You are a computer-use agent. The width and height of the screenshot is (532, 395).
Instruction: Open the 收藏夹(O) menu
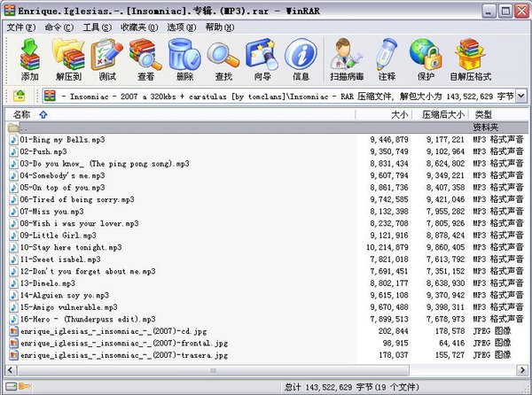pyautogui.click(x=139, y=27)
